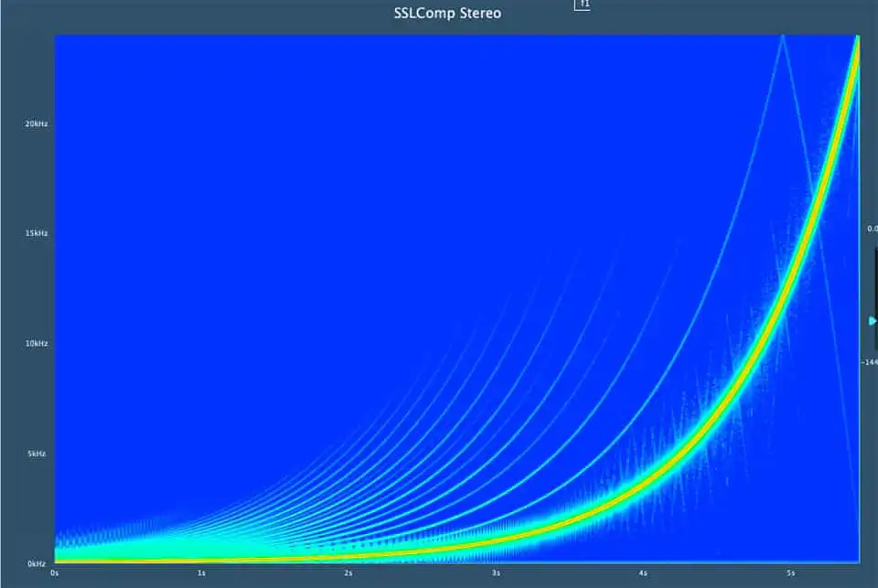Click the small boxed icon beside the title

(583, 5)
